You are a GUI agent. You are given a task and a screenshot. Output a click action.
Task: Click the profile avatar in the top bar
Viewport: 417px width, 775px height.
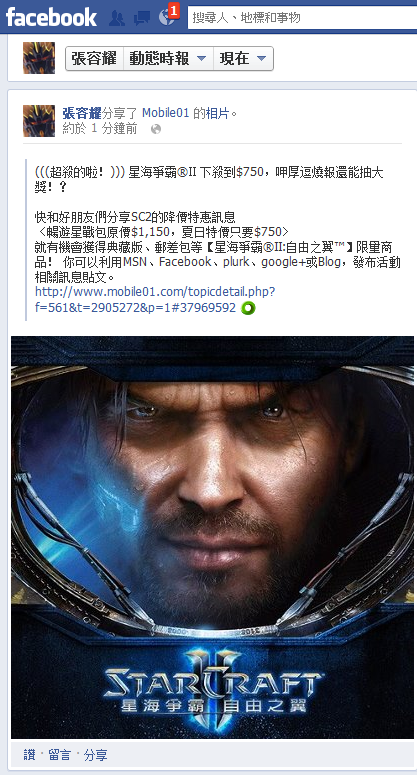point(39,58)
